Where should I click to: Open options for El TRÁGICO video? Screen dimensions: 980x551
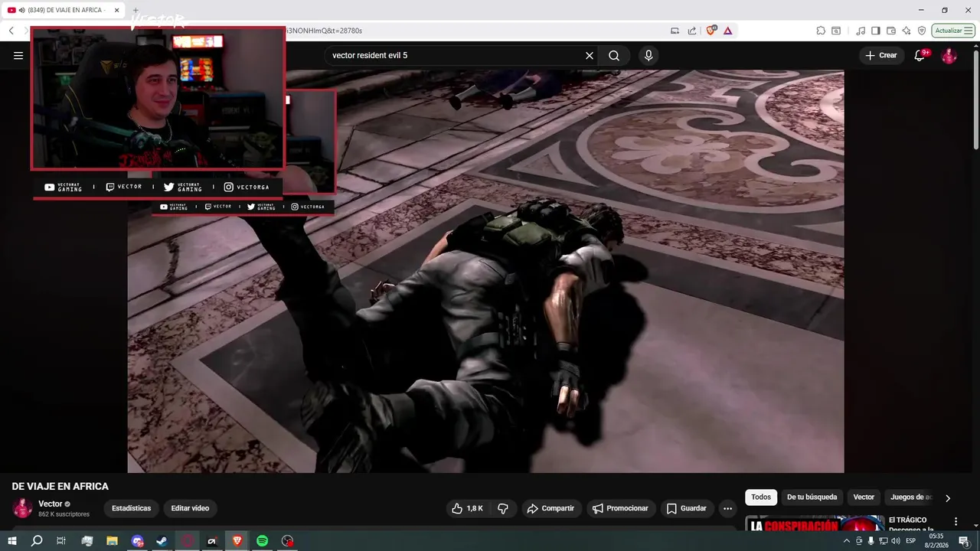pos(955,521)
